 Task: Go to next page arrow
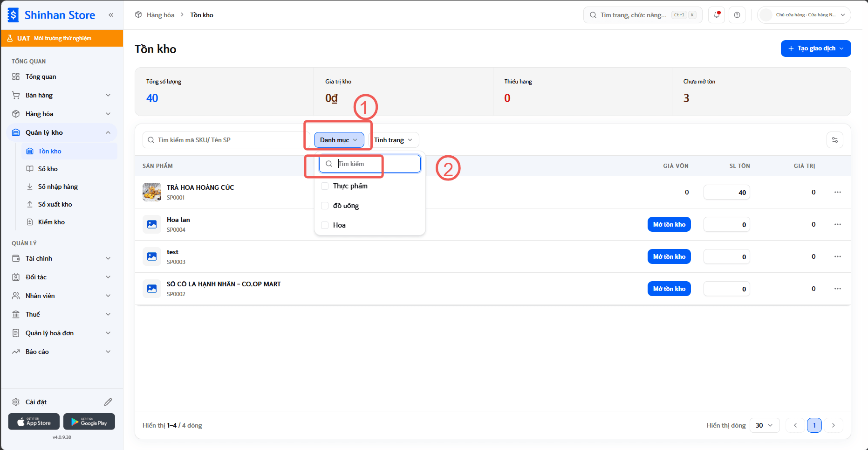834,425
